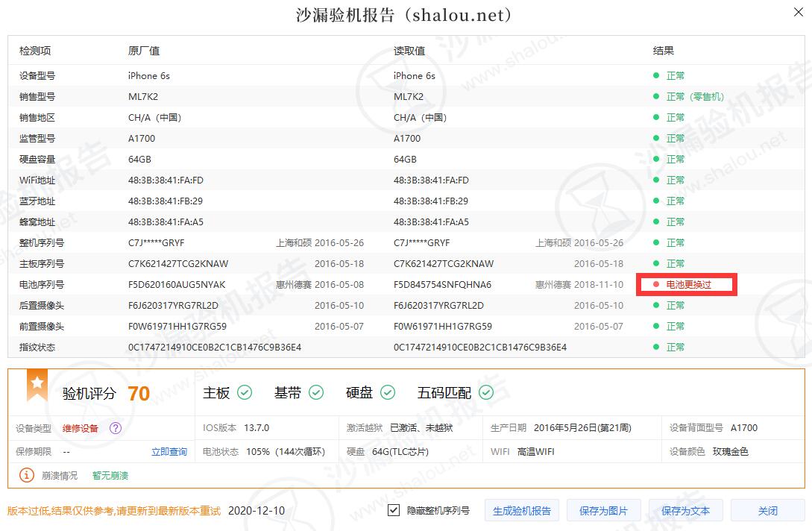
Task: Click the production date 2016年5月26日(第21周)
Action: (582, 428)
